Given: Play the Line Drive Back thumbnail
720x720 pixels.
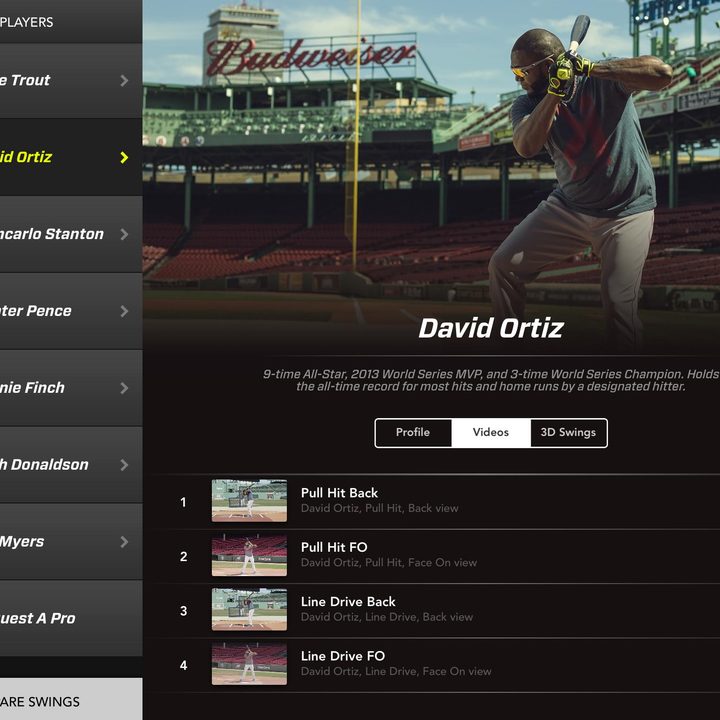Looking at the screenshot, I should point(249,609).
